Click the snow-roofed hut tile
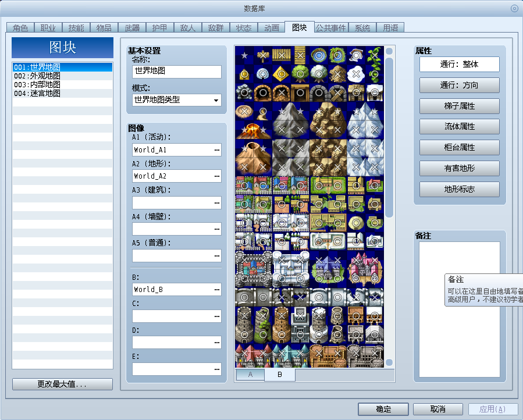The height and width of the screenshot is (420, 523). 375,92
